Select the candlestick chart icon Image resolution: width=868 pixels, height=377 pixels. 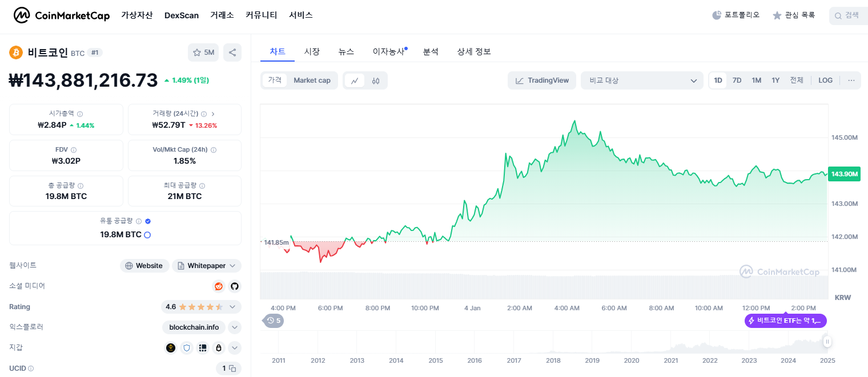(x=376, y=80)
